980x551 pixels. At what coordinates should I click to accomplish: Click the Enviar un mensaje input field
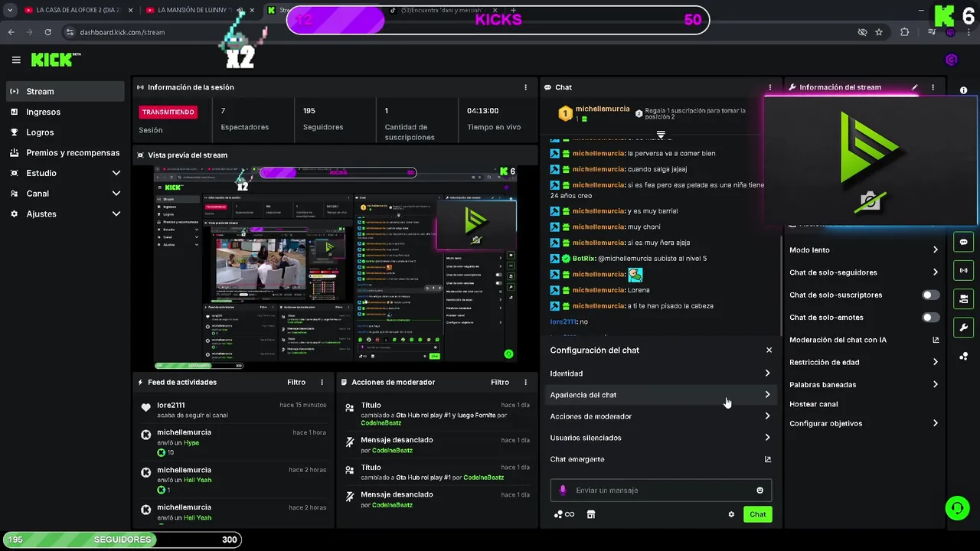point(661,491)
